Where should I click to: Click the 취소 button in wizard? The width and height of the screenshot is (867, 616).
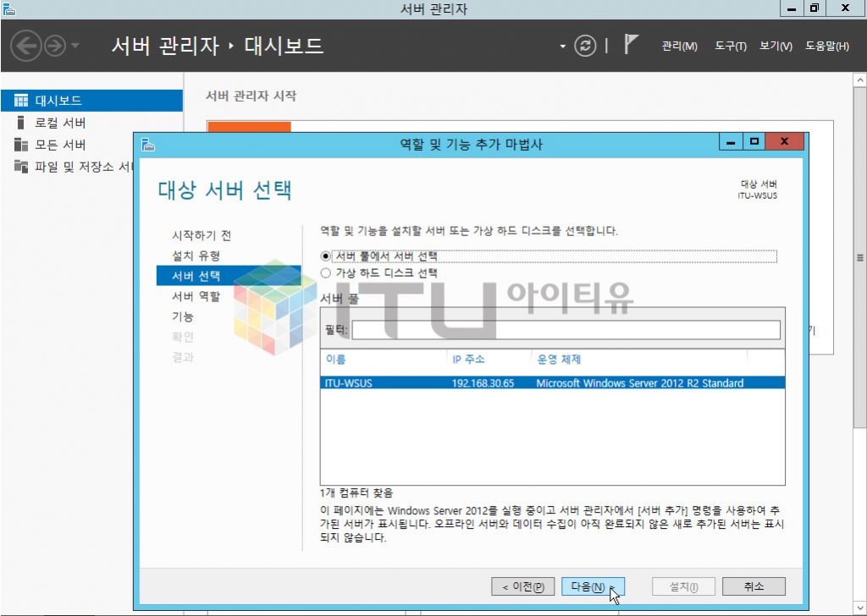[x=754, y=586]
